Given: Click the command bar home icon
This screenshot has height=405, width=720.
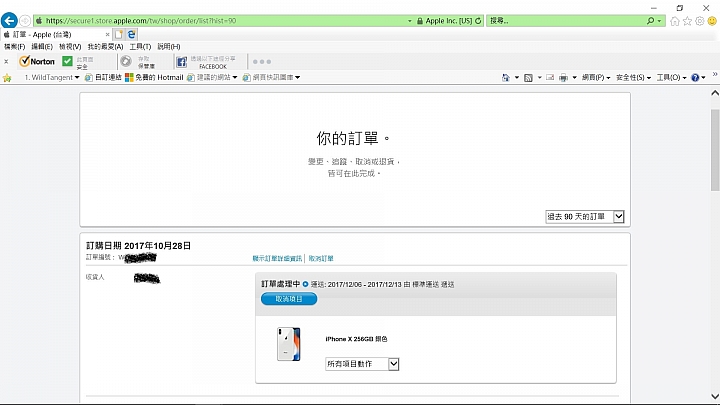Looking at the screenshot, I should [506, 78].
